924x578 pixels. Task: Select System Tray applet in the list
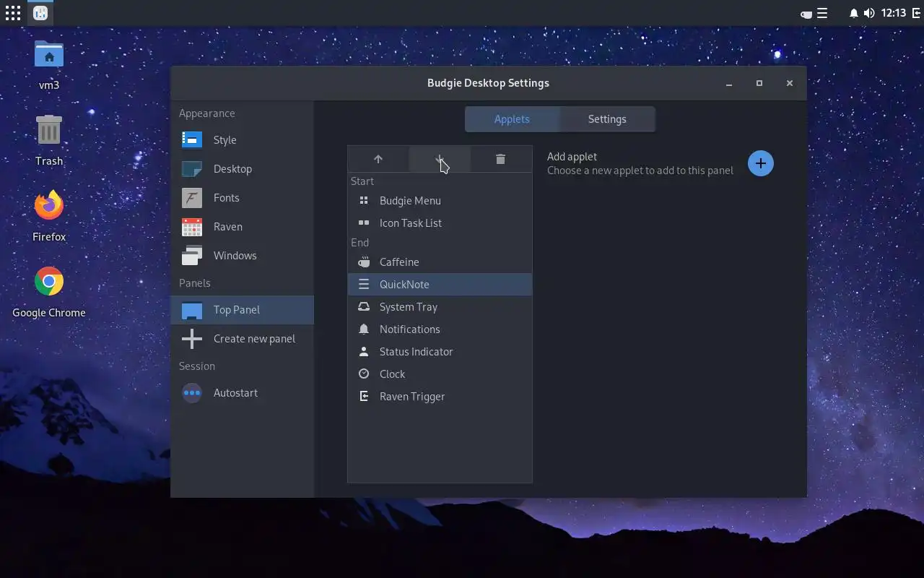coord(440,307)
